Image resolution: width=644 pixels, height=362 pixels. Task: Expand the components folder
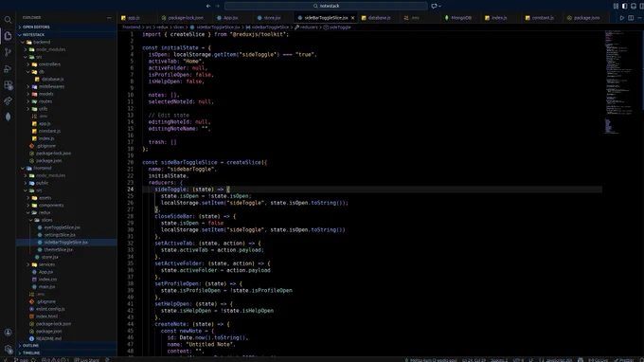66,205
